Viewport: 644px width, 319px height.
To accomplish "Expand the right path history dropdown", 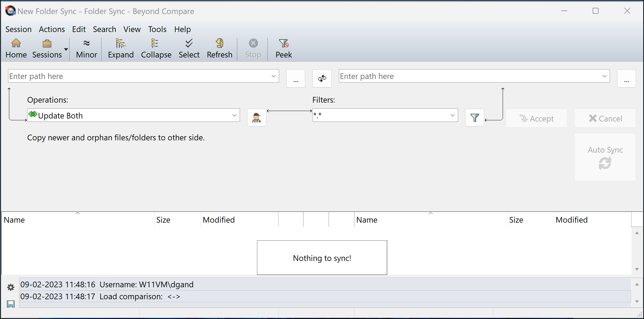I will click(604, 76).
